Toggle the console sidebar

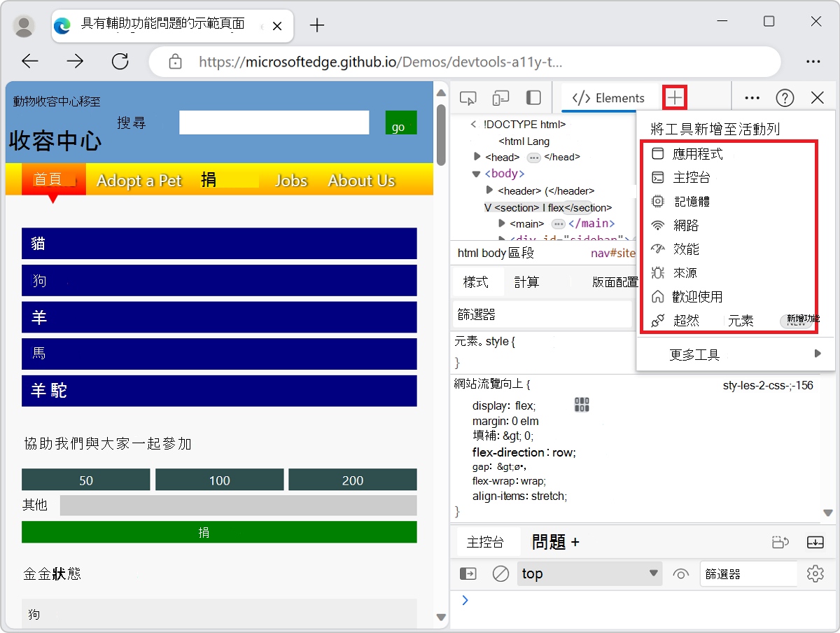coord(468,573)
